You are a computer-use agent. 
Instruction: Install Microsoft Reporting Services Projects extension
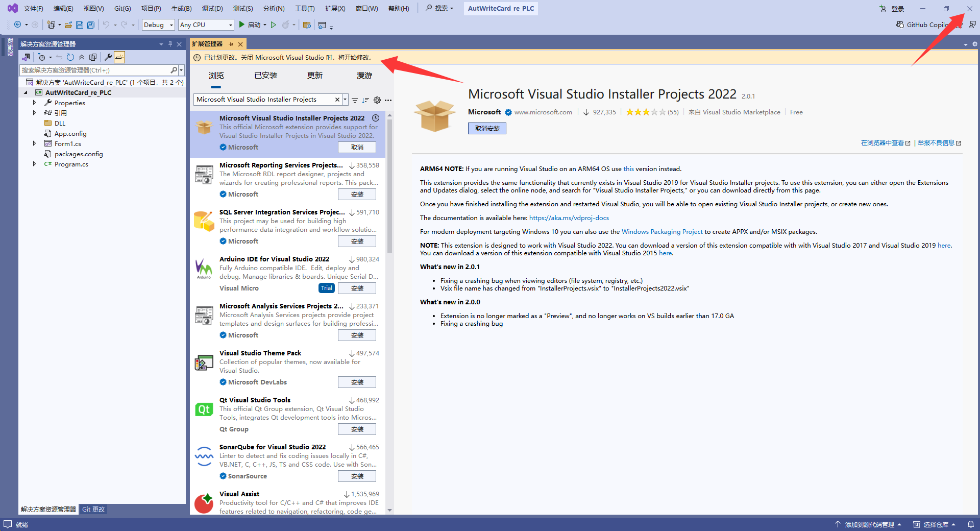coord(357,195)
